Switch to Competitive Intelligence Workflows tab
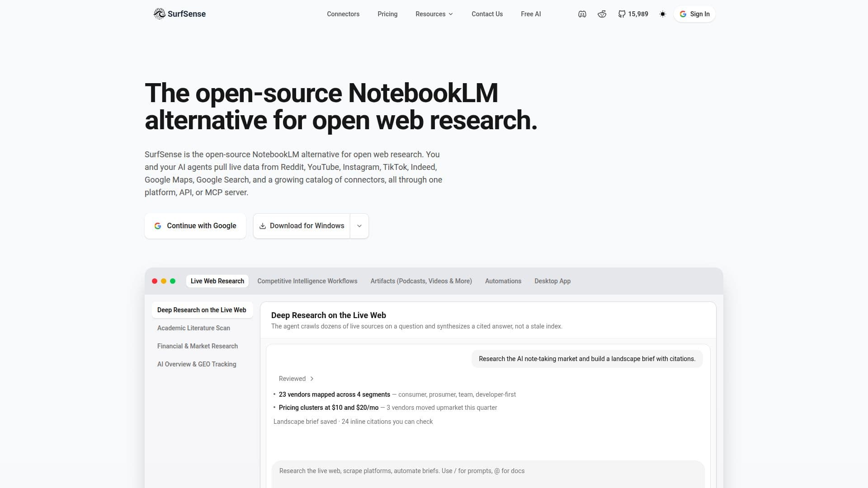The image size is (868, 488). (307, 281)
